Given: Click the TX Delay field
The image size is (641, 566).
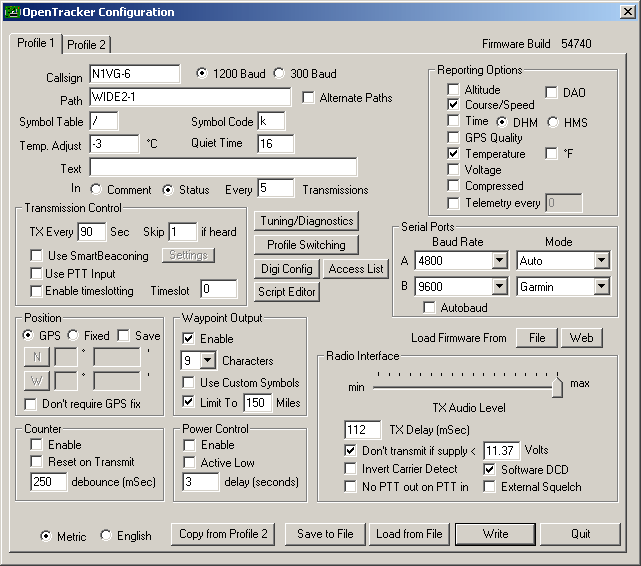Looking at the screenshot, I should coord(363,430).
